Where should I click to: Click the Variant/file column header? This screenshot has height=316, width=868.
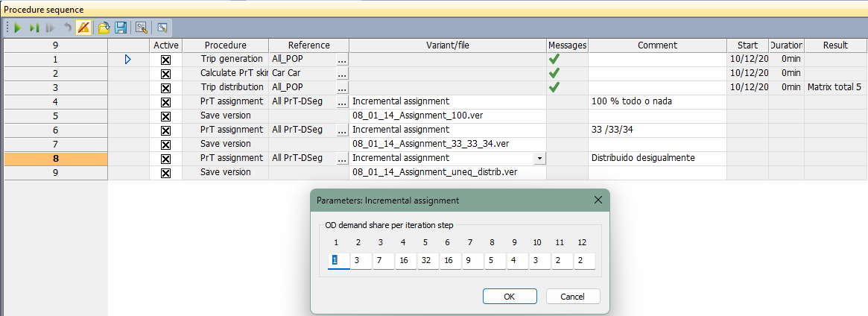[448, 45]
